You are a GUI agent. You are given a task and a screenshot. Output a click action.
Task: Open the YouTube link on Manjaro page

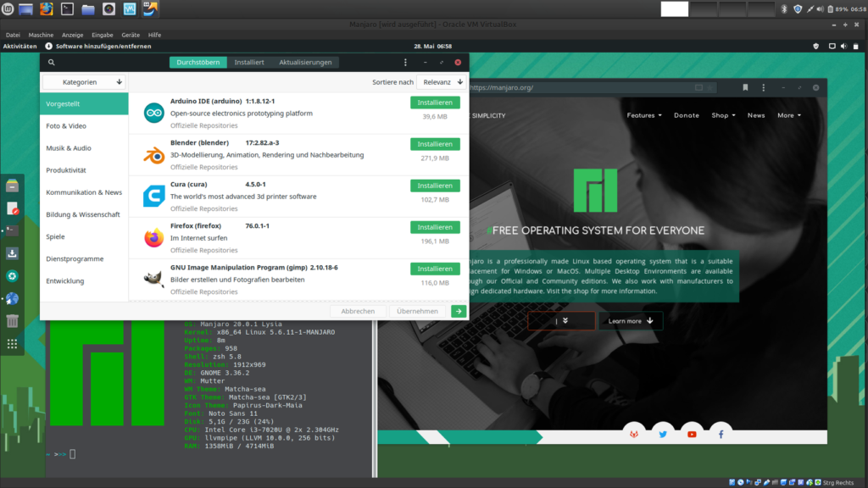(x=692, y=434)
